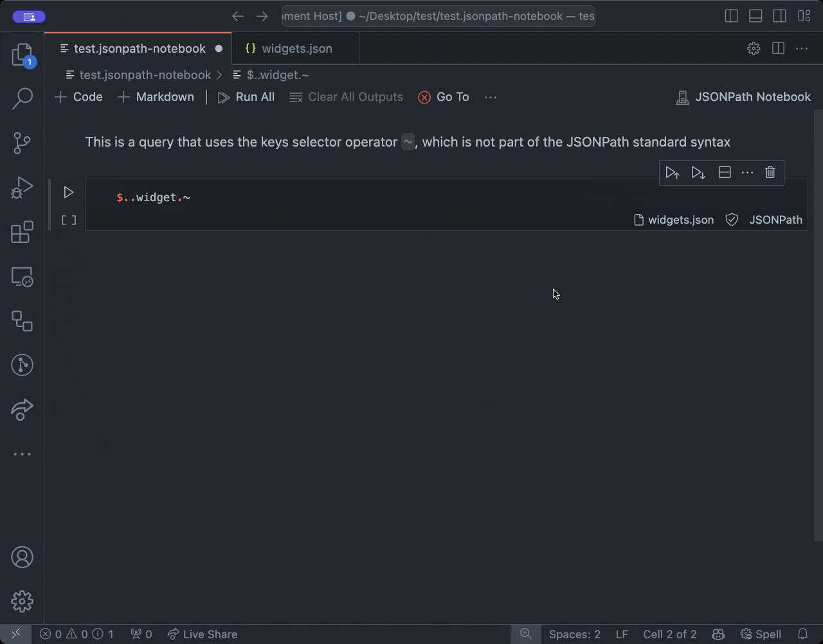This screenshot has height=644, width=823.
Task: Open the Accounts menu
Action: pyautogui.click(x=23, y=557)
